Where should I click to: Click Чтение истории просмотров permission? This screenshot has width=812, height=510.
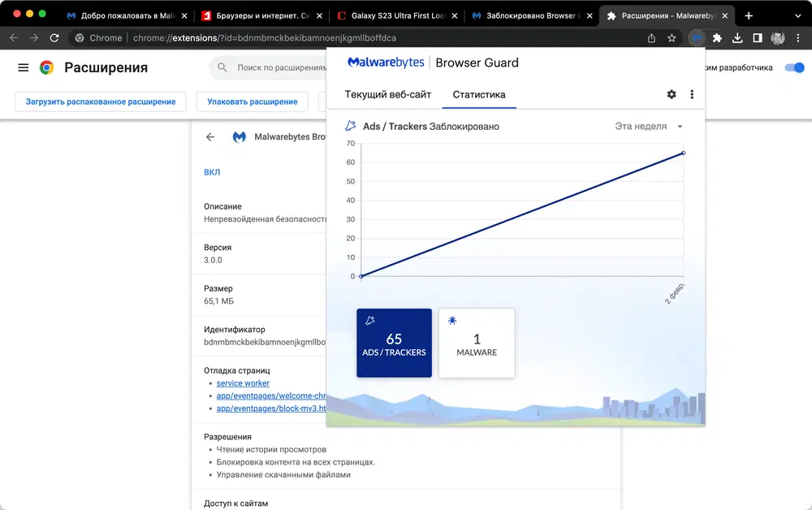click(271, 449)
